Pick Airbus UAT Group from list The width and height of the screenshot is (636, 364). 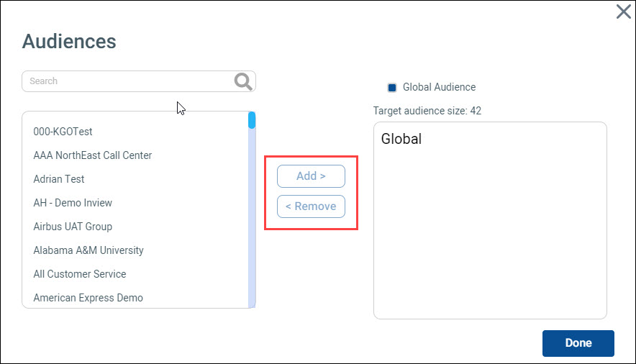73,227
